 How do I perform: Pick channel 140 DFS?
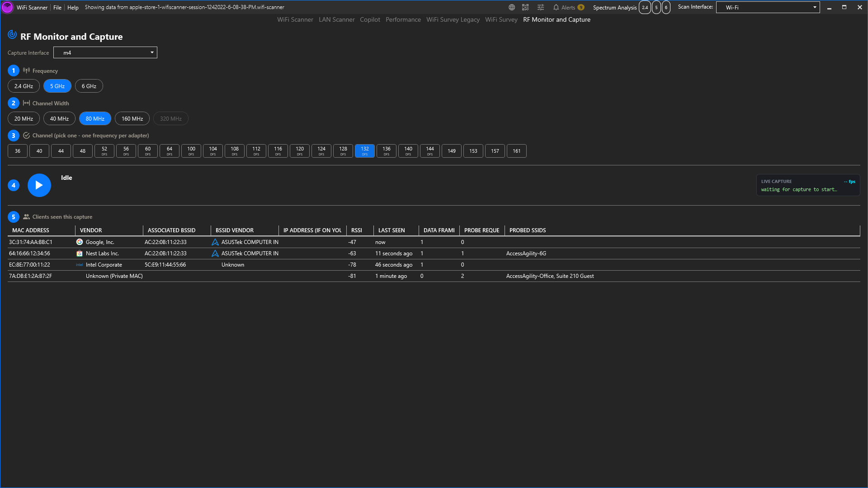pos(408,151)
